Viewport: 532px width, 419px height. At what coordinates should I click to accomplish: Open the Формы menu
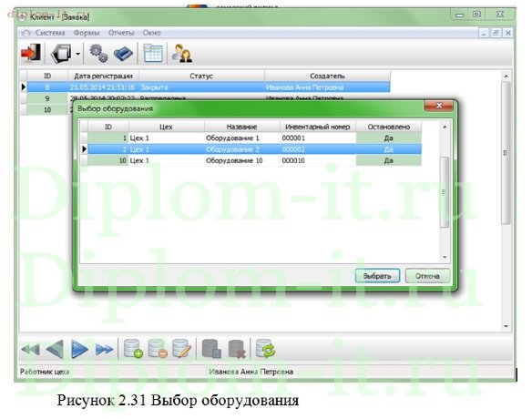(87, 33)
